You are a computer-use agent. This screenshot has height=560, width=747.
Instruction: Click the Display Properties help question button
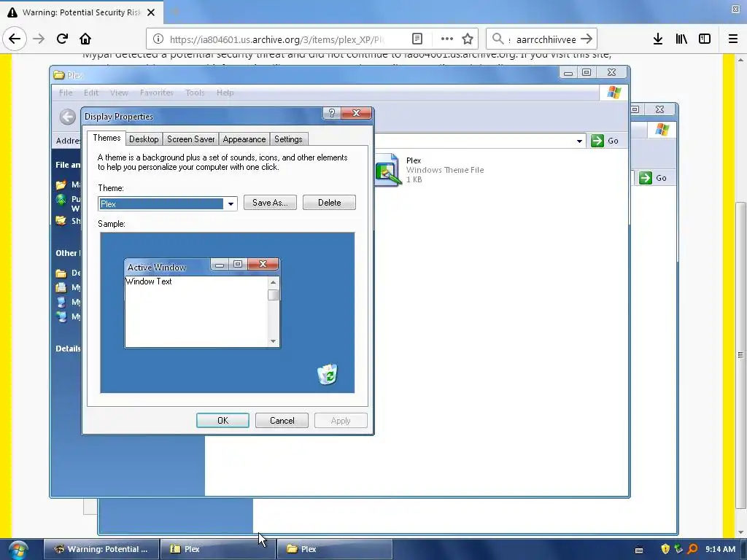[332, 113]
